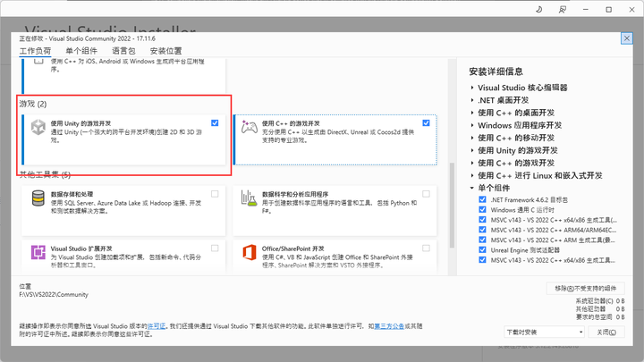Screen dimensions: 644x362
Task: Select the data storage and processing card
Action: click(123, 211)
